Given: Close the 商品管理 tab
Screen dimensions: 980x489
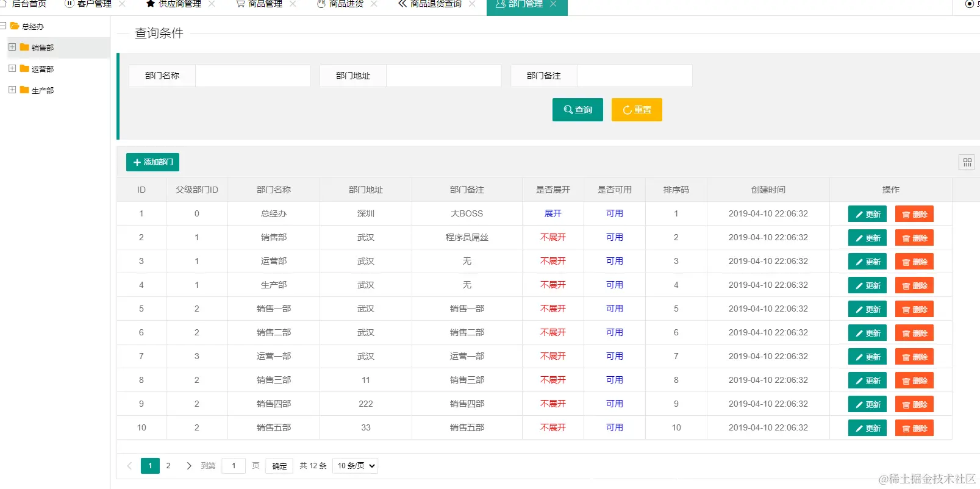Looking at the screenshot, I should (293, 4).
